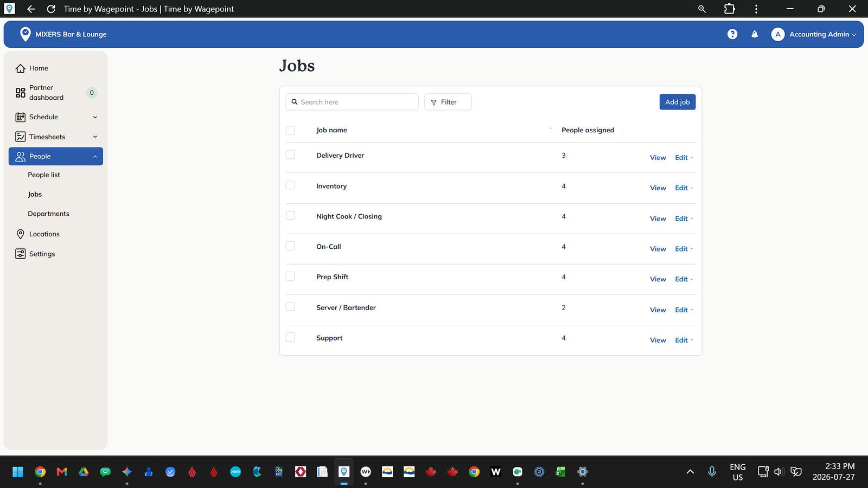Click the Wagepoint location pin logo

(25, 34)
